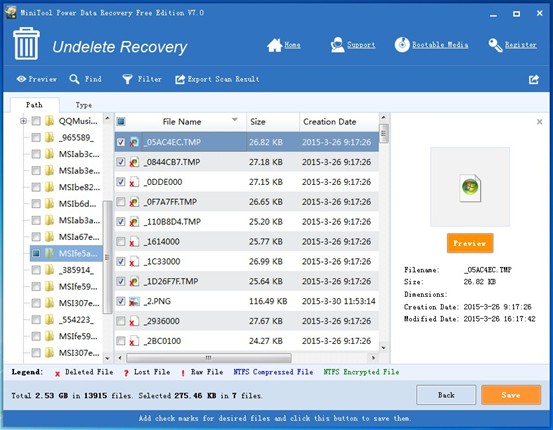553x430 pixels.
Task: Click the folder tree vertical scrollbar thumb
Action: 108,257
